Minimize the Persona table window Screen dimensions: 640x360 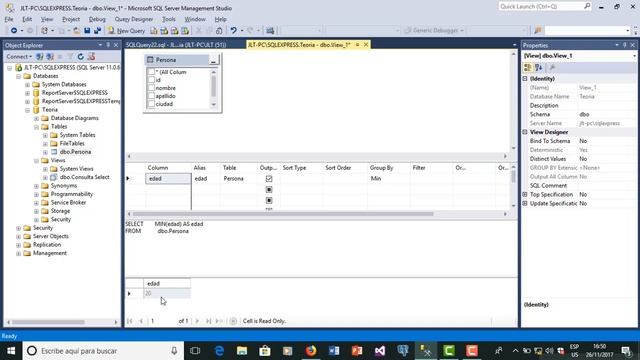[213, 60]
